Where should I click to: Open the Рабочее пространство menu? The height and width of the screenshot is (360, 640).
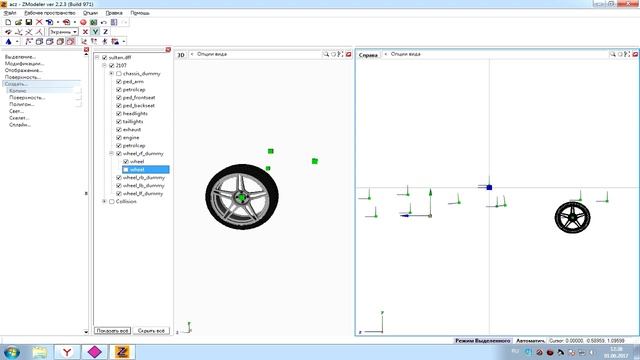click(x=50, y=13)
